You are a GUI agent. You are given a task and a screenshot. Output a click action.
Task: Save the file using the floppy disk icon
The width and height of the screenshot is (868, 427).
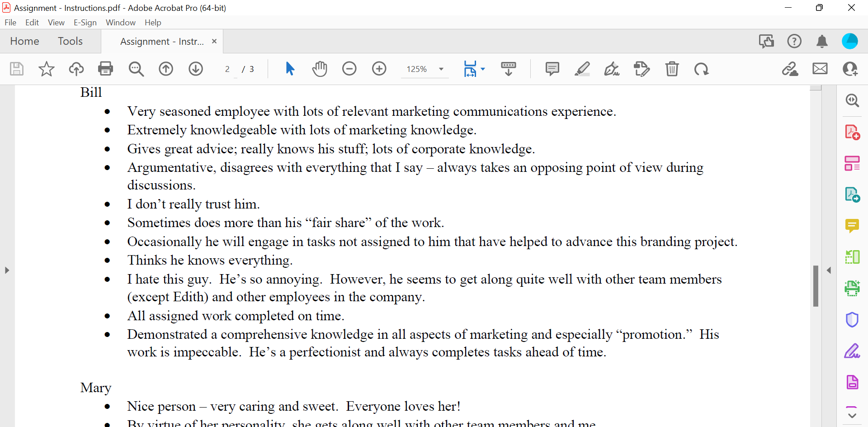pyautogui.click(x=17, y=69)
